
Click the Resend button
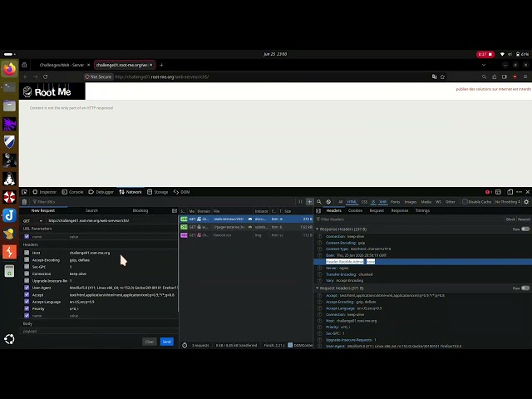tap(524, 219)
